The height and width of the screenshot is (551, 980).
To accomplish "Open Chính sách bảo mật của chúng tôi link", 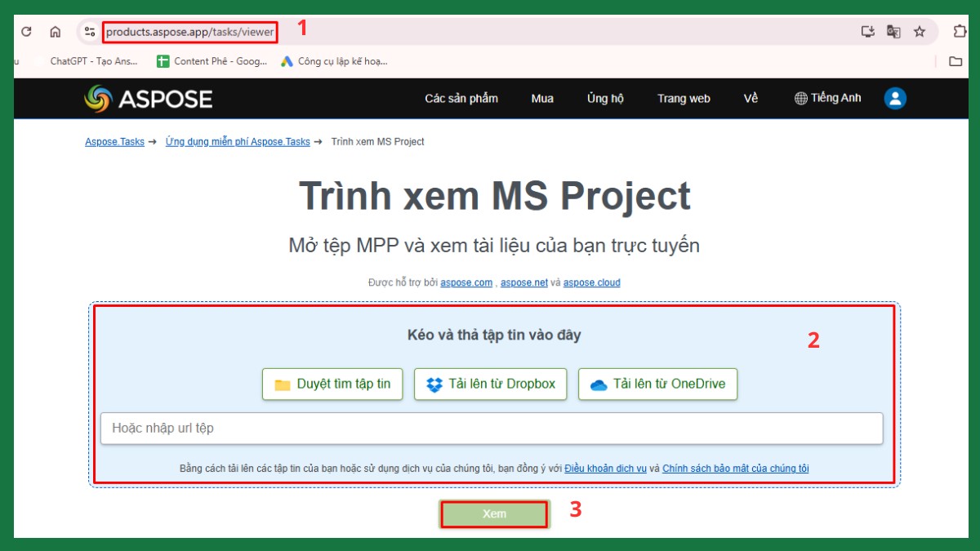I will pos(736,469).
